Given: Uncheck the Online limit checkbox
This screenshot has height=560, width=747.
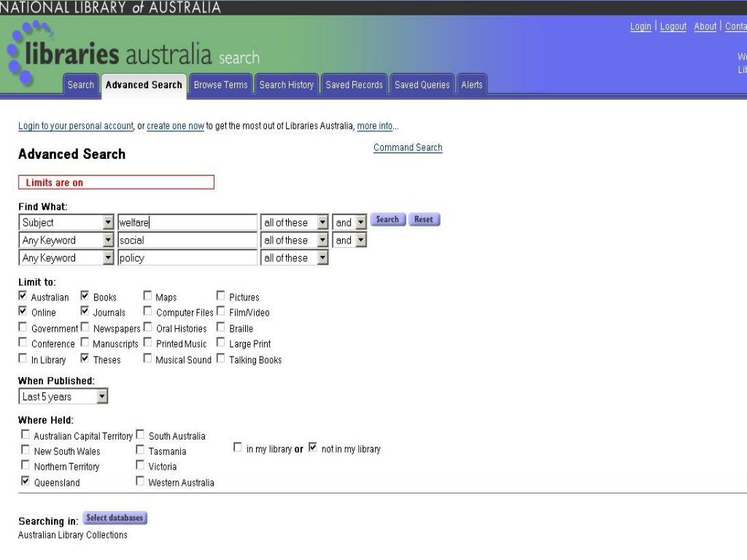Looking at the screenshot, I should coord(23,311).
